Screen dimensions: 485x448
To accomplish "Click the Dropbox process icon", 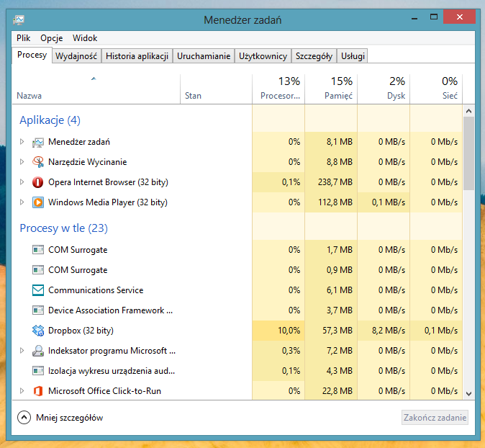I will click(x=38, y=331).
